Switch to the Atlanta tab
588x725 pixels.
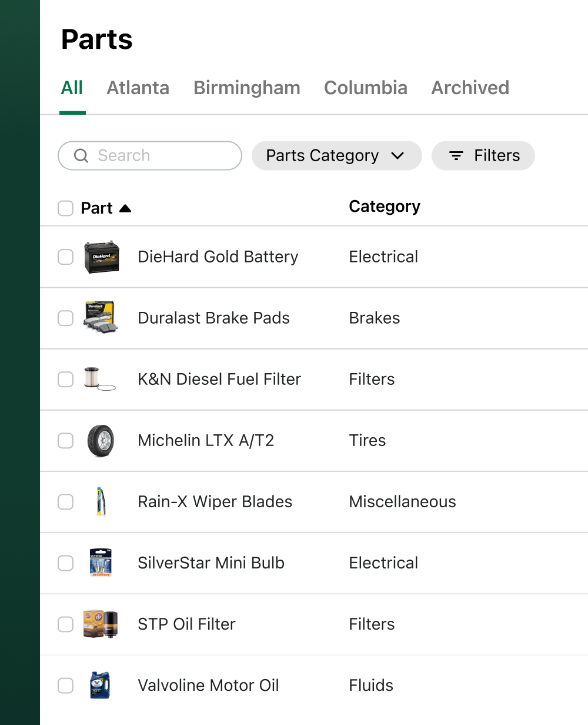point(138,88)
